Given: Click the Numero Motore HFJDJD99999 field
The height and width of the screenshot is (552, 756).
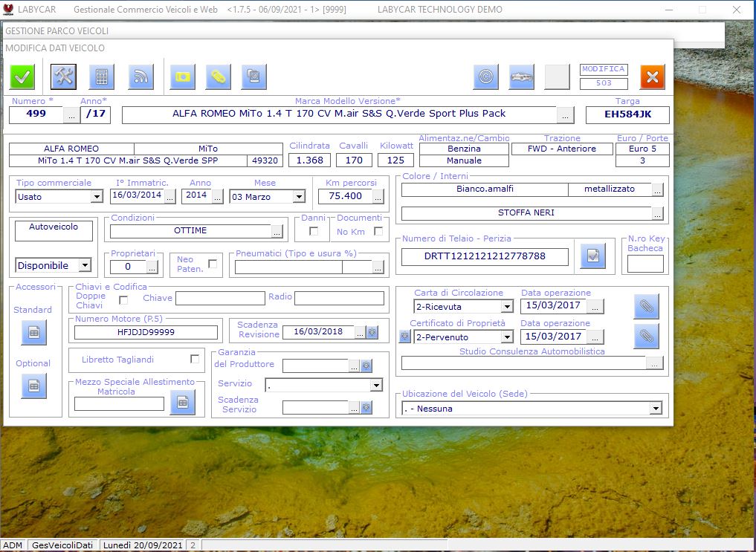Looking at the screenshot, I should coord(146,332).
